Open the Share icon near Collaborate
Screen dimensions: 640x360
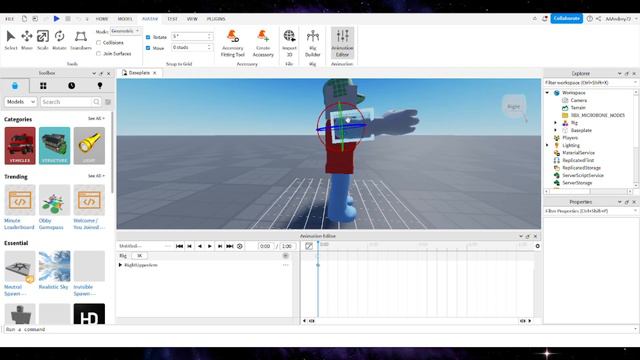click(x=598, y=19)
